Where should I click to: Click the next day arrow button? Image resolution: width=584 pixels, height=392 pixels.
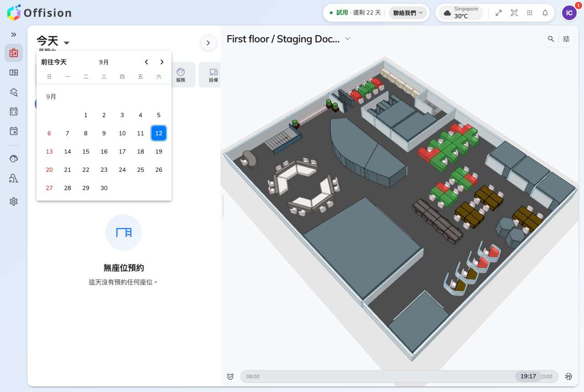[208, 43]
